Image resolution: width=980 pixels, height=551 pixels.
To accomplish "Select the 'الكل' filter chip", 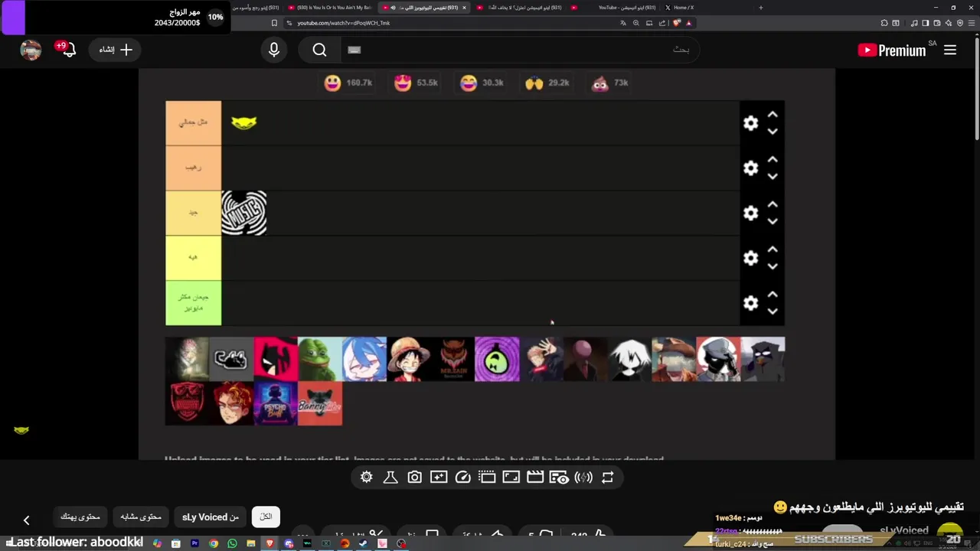I will pyautogui.click(x=266, y=517).
